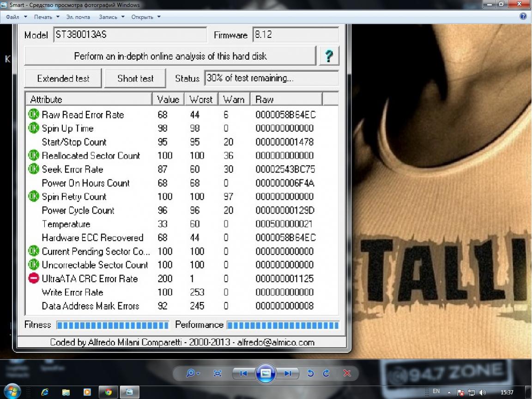This screenshot has height=399, width=532.
Task: Rotate the image clockwise
Action: (326, 373)
